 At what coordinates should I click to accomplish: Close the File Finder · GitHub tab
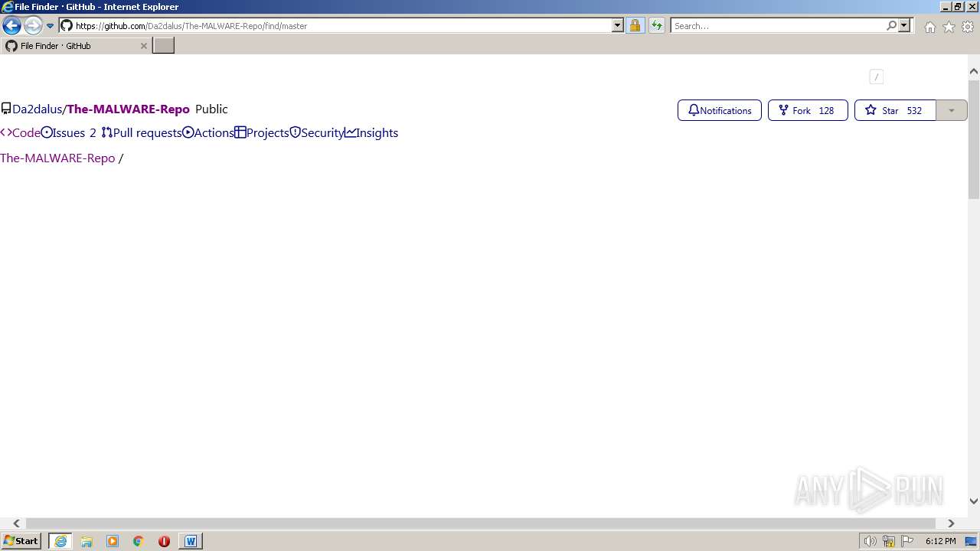[x=143, y=46]
